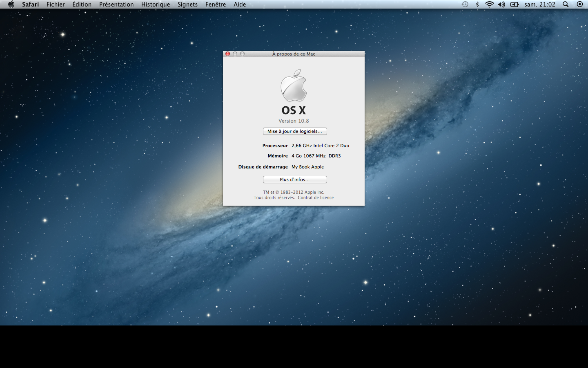Open the Contrat de licence link
The height and width of the screenshot is (368, 588).
(x=315, y=197)
